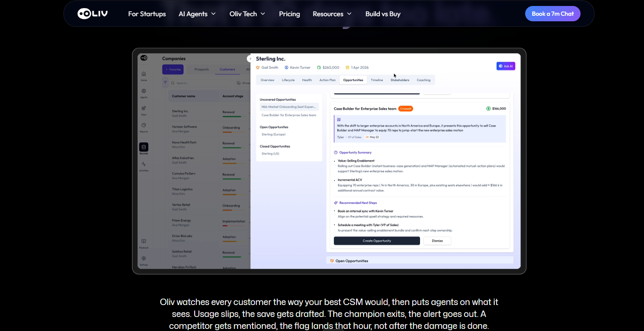This screenshot has width=644, height=331.
Task: Click the Ask AI button
Action: coord(506,66)
